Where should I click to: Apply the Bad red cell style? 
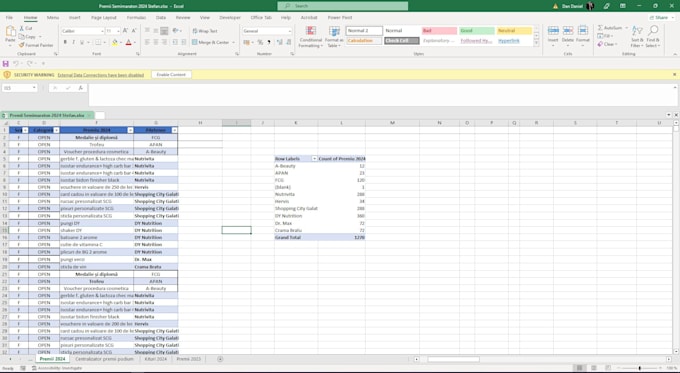click(x=439, y=31)
